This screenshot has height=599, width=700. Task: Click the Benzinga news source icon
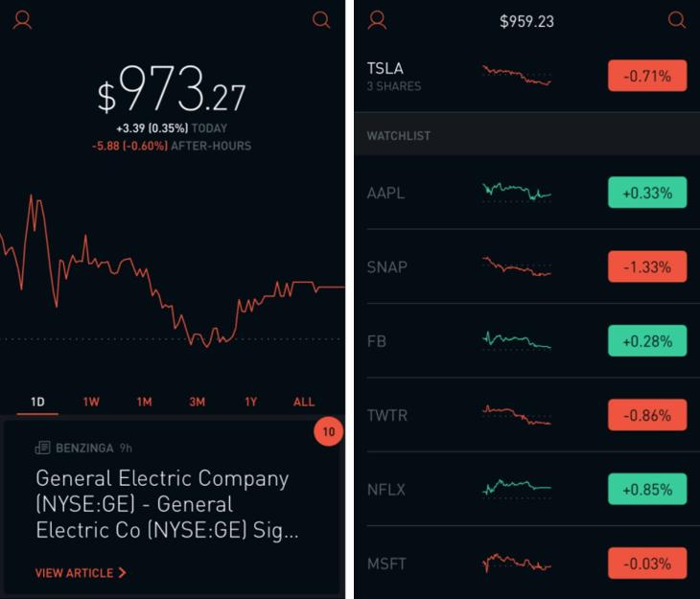(x=42, y=448)
